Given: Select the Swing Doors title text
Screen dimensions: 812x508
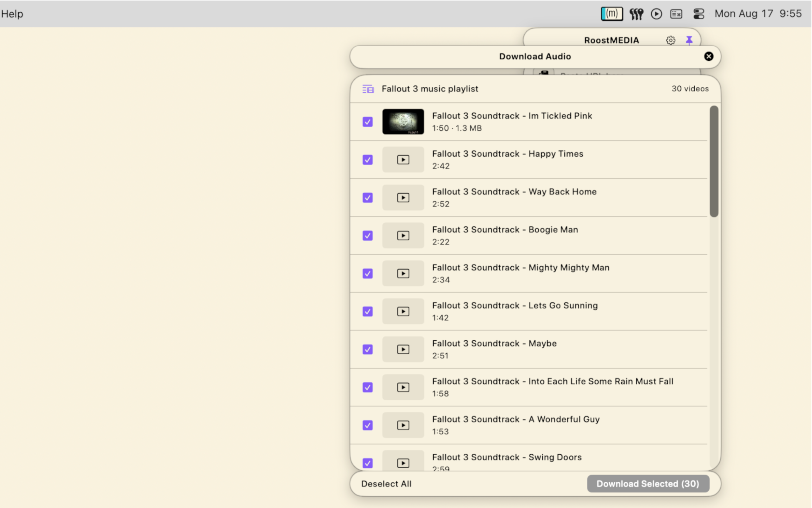Looking at the screenshot, I should [x=507, y=458].
